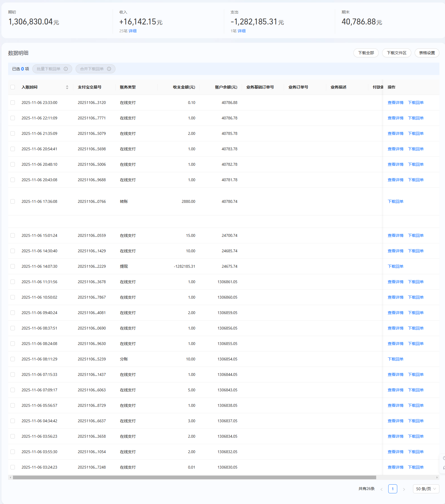Click info icon beside 合并下载回单
The width and height of the screenshot is (445, 504).
109,69
